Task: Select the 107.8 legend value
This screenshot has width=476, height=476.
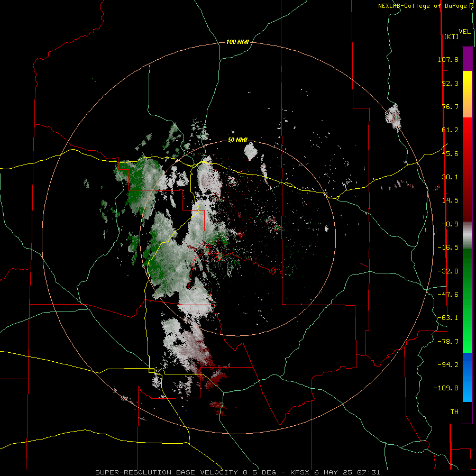Action: (x=448, y=59)
